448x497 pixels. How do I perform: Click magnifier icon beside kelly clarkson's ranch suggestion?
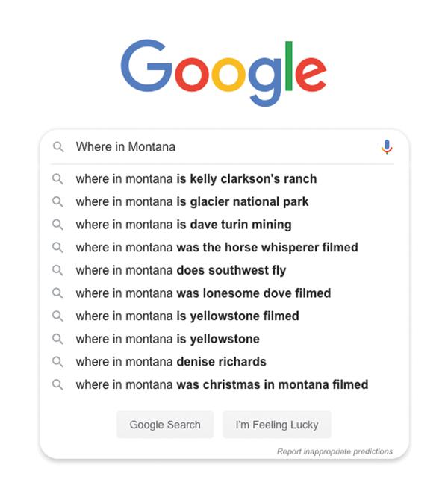coord(57,179)
